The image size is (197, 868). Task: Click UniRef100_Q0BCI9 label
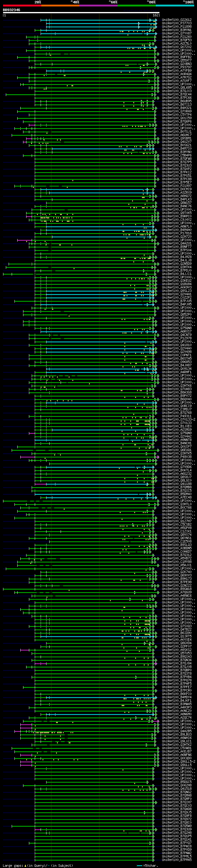click(177, 406)
